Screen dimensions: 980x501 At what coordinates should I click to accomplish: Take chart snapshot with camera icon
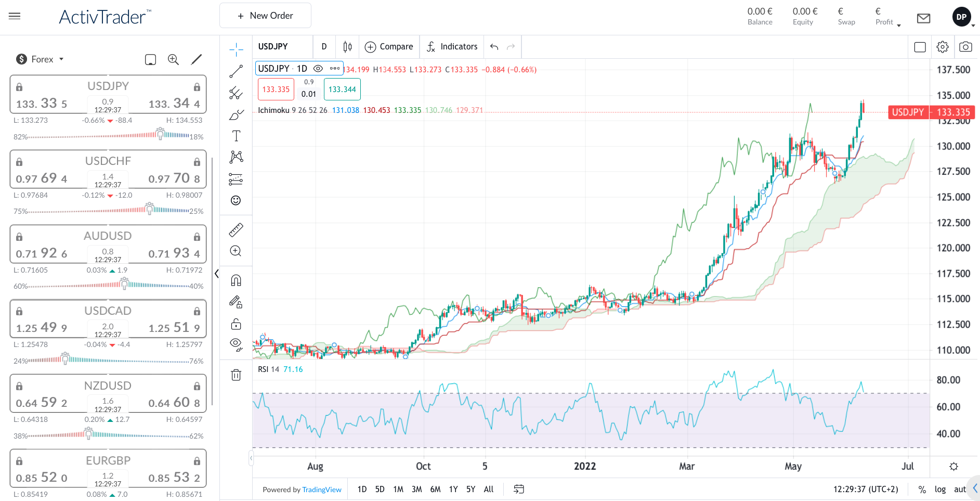pos(965,47)
